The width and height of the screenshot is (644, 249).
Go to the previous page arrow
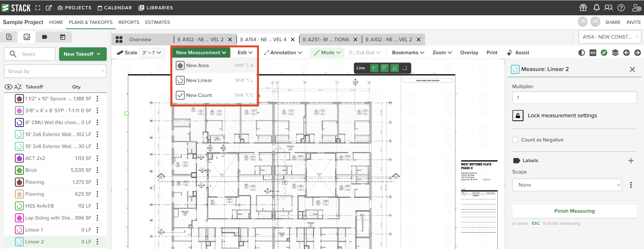tap(626, 53)
